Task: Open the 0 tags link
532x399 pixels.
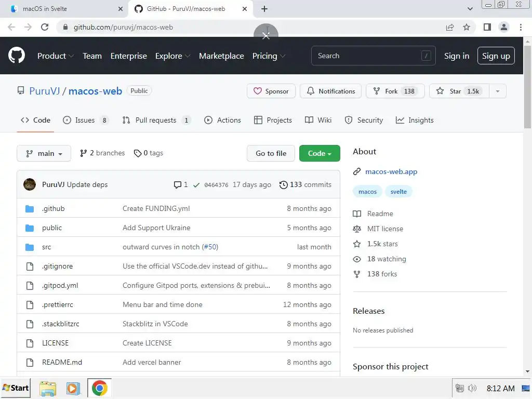Action: click(x=149, y=153)
